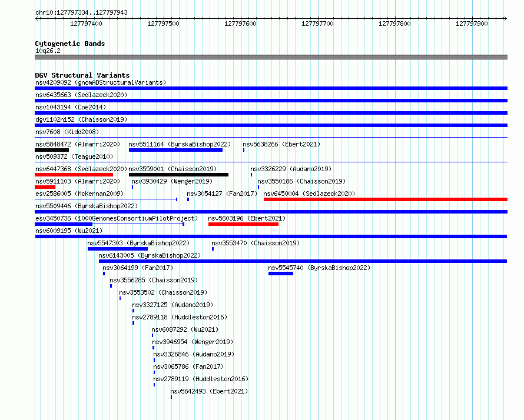Select the nsv5547303 (ByrskaBishop2022) blue bar
The image size is (524, 420).
(x=118, y=249)
